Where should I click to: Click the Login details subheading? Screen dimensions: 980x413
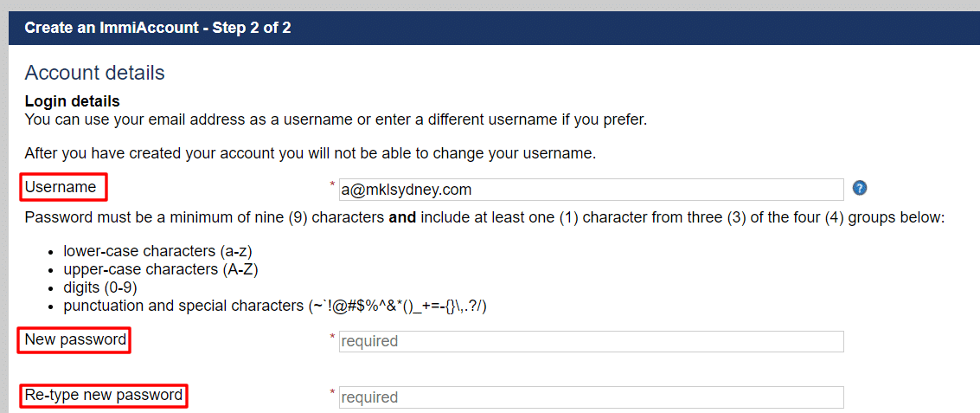(72, 100)
